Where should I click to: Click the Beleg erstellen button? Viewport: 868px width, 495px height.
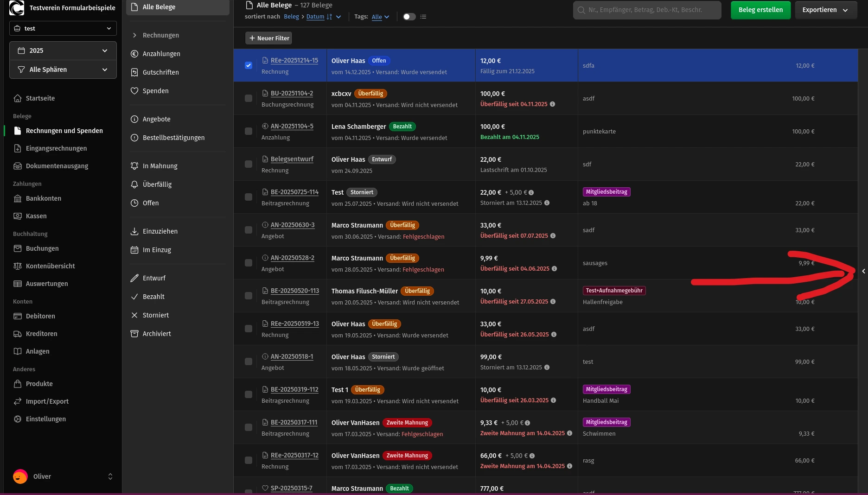tap(760, 10)
